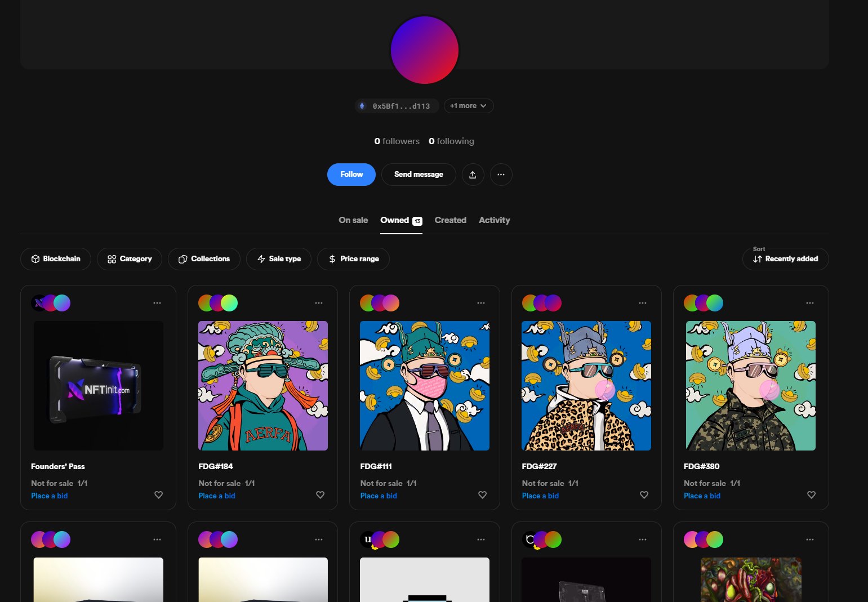Open the Blockchain filter dropdown
The height and width of the screenshot is (602, 868).
pyautogui.click(x=56, y=259)
